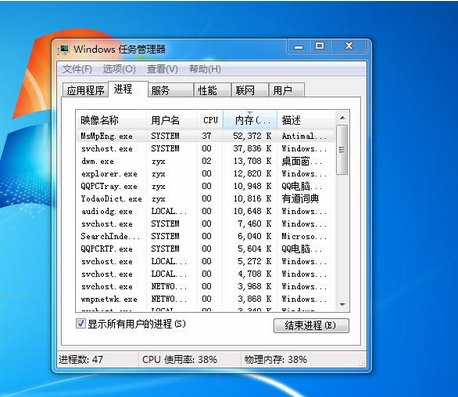Click the process list scrollbar thumb
Image resolution: width=458 pixels, height=397 pixels.
342,150
